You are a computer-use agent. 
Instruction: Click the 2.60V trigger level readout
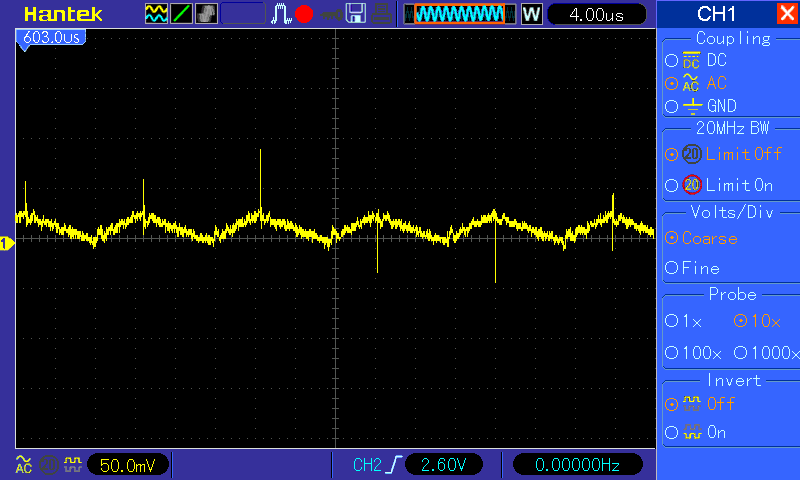[443, 465]
